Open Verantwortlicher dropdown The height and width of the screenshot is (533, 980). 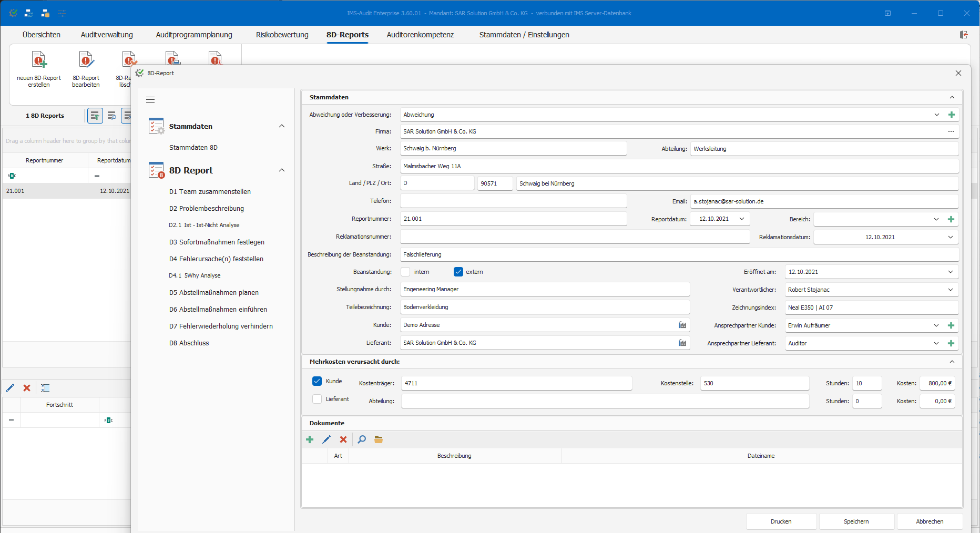point(951,290)
